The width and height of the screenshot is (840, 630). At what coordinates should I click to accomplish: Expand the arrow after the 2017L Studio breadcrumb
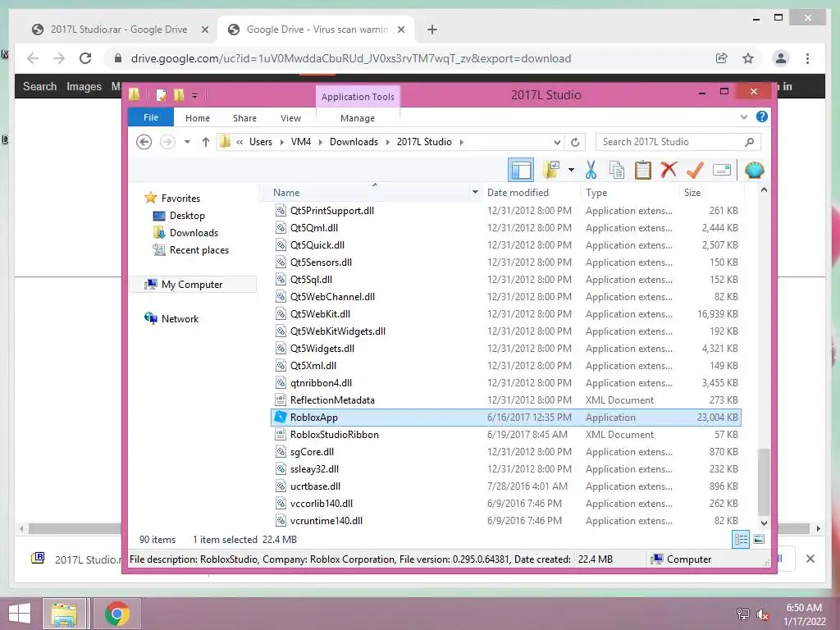pyautogui.click(x=461, y=142)
